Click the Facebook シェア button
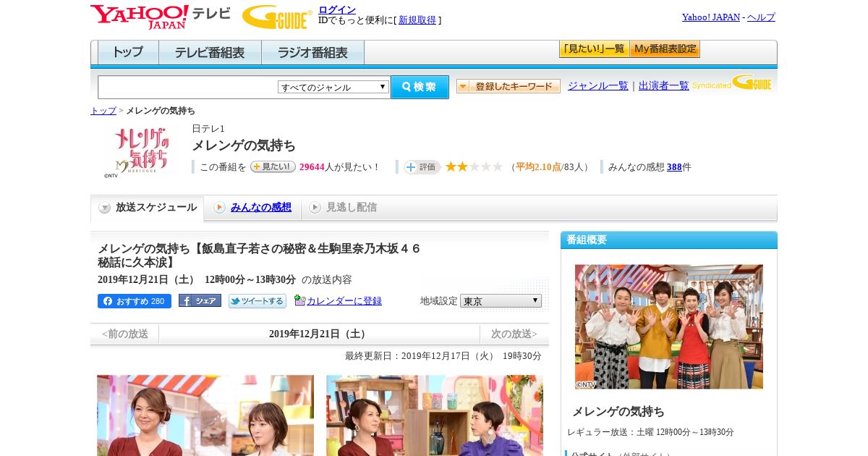The width and height of the screenshot is (868, 456). pyautogui.click(x=200, y=300)
